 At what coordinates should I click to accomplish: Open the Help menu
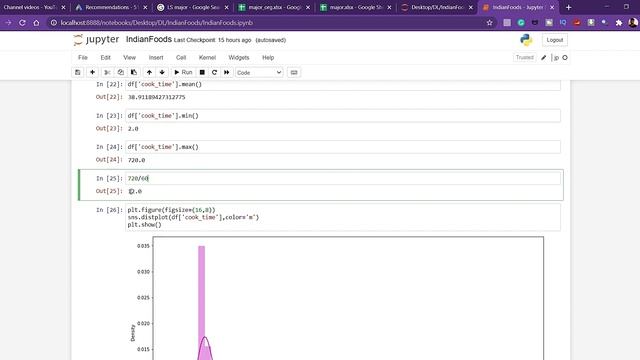tap(268, 58)
